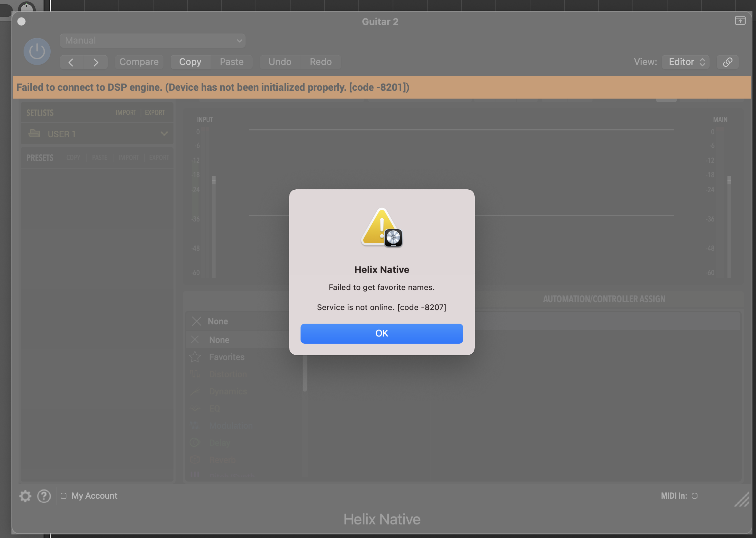Screen dimensions: 756x538
Task: Click Presets PASTE
Action: tap(100, 158)
